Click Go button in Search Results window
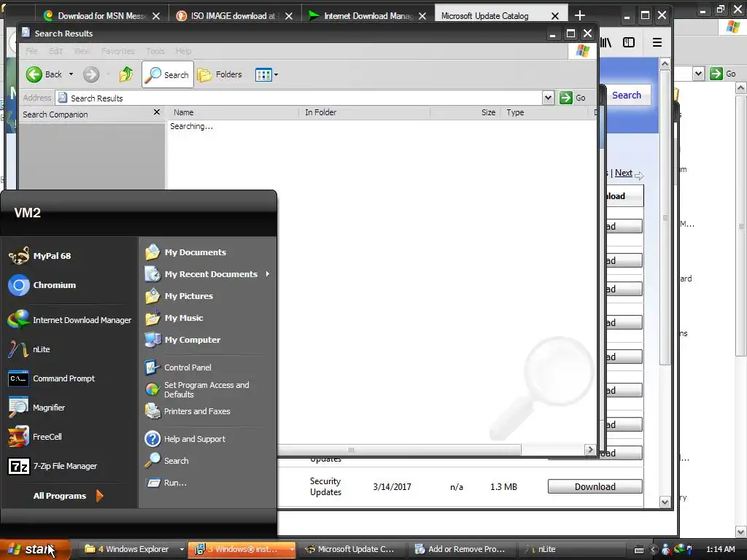 573,98
